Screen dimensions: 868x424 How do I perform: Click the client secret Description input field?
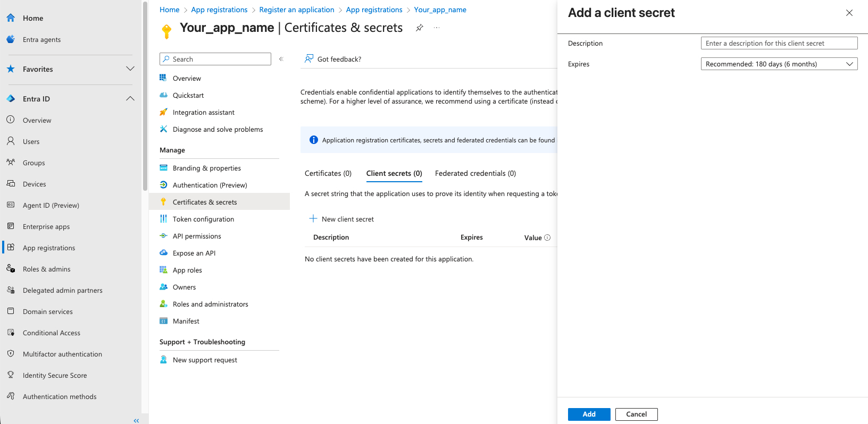[x=779, y=43]
